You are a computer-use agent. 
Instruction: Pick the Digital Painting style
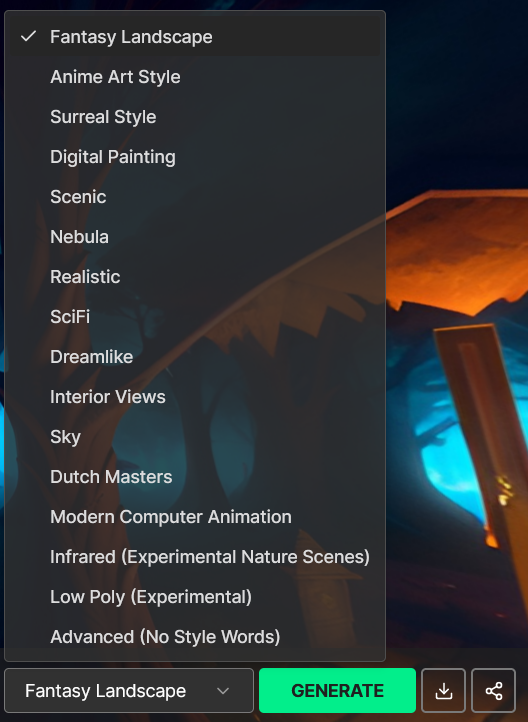coord(195,157)
